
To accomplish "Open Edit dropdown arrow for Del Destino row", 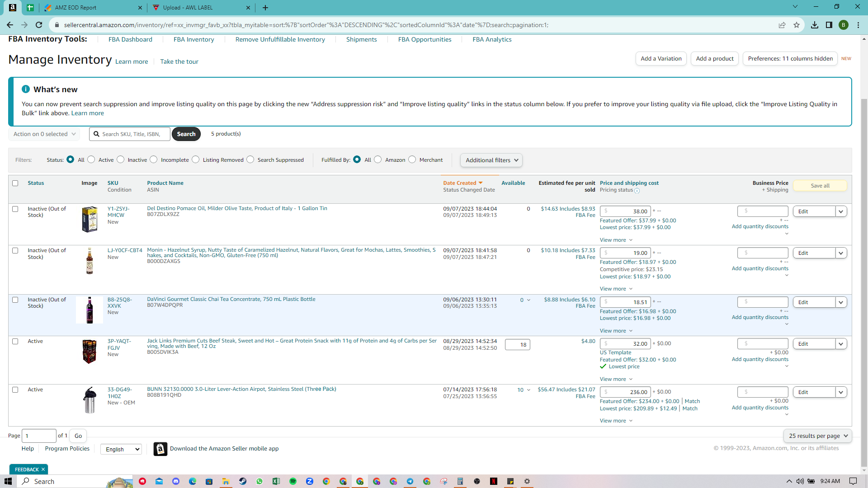I will click(x=841, y=211).
